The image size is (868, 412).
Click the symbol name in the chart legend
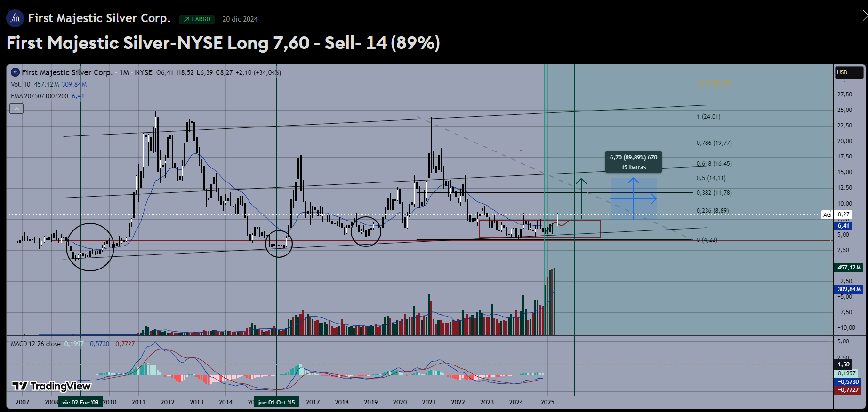tap(67, 72)
